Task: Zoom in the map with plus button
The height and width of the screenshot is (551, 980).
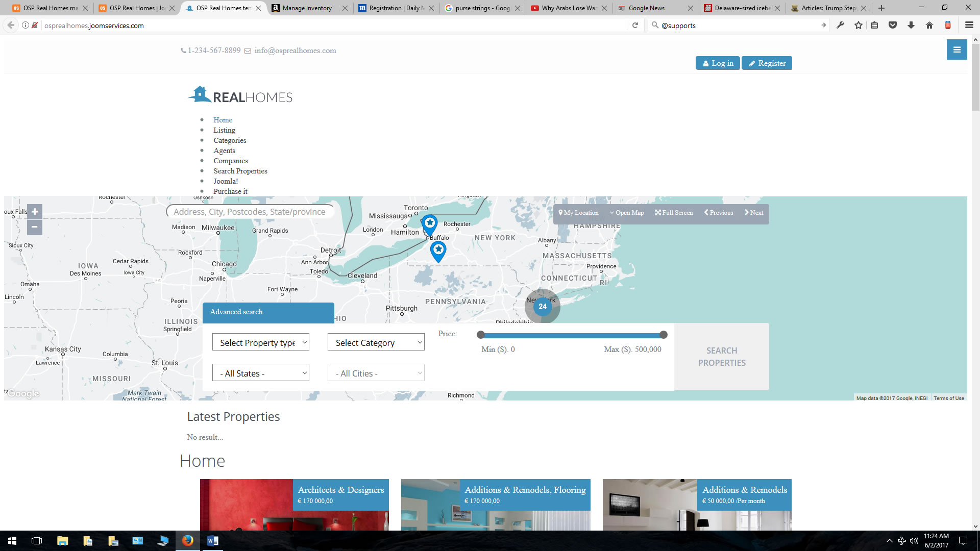Action: pyautogui.click(x=35, y=211)
